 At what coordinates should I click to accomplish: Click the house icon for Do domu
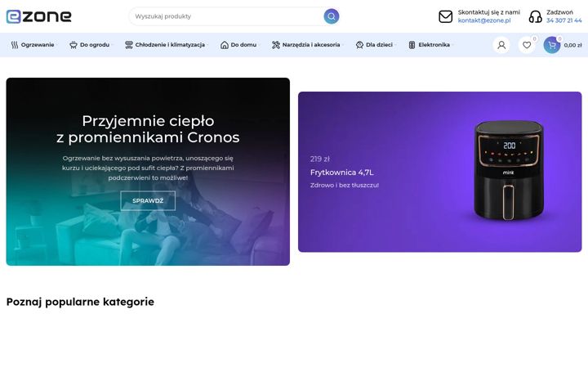(x=225, y=45)
